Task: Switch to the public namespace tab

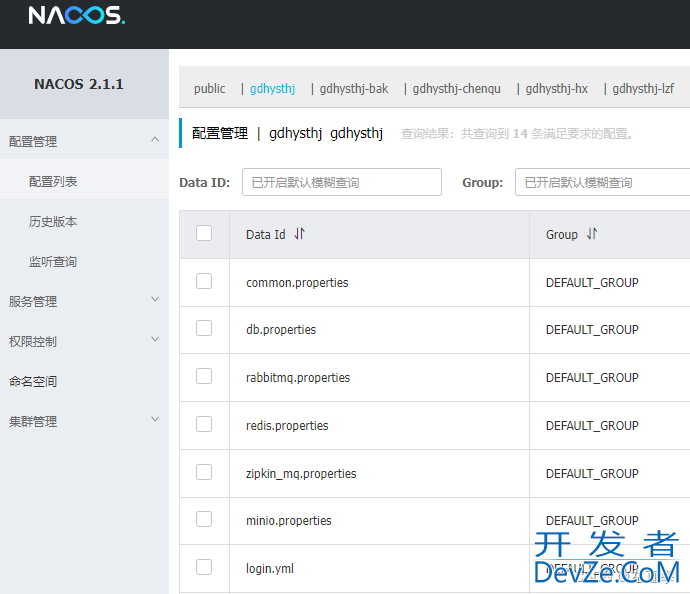Action: [210, 89]
